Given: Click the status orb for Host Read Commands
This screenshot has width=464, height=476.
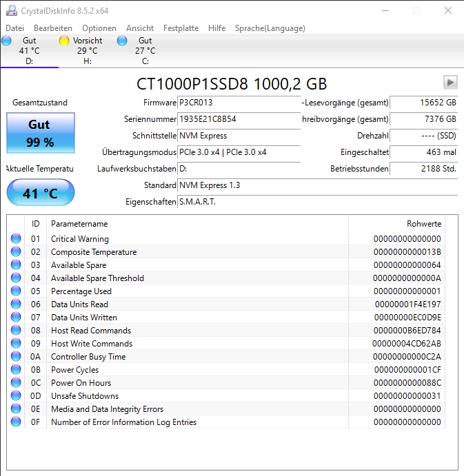Looking at the screenshot, I should point(16,330).
